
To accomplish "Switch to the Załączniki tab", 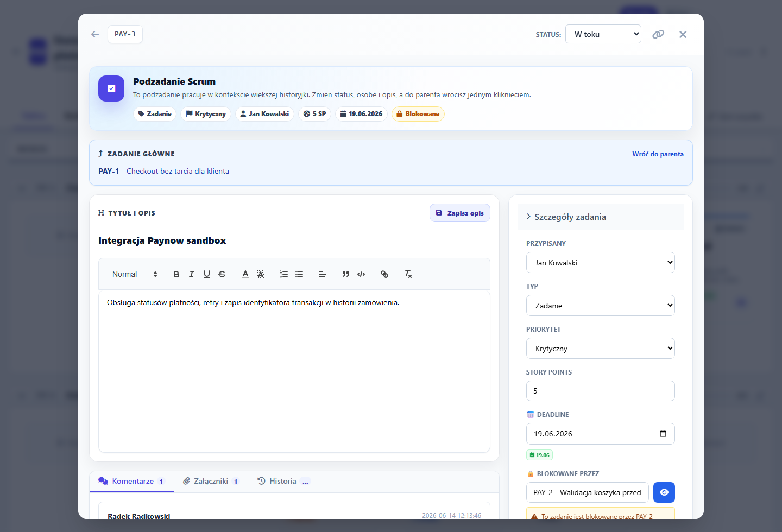I will click(x=211, y=481).
